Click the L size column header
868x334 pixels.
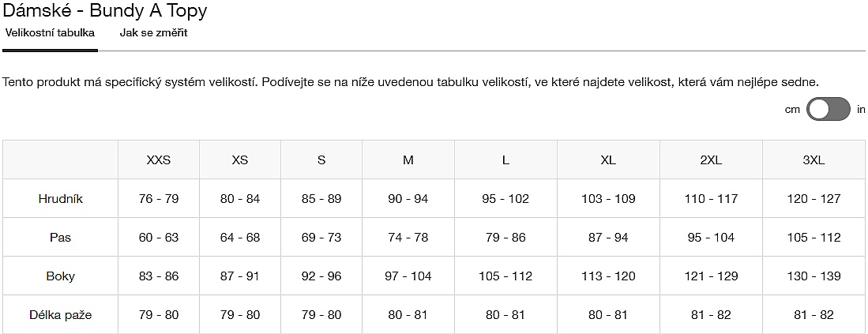coord(505,159)
